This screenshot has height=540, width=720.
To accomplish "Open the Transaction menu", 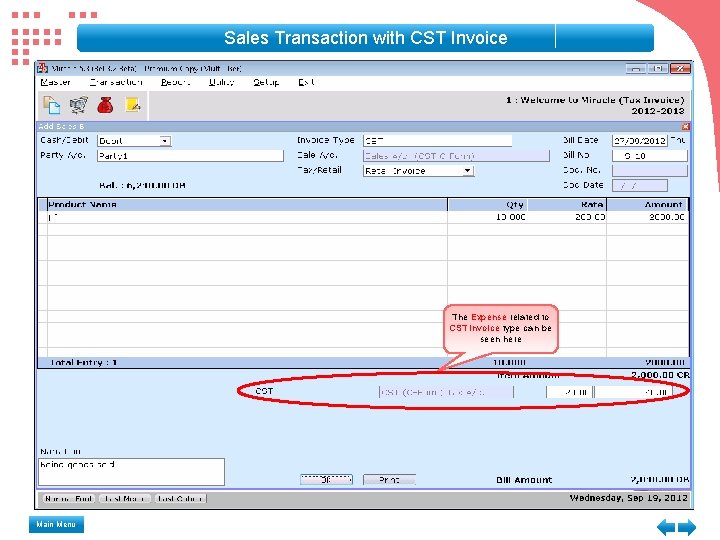I will pyautogui.click(x=116, y=82).
